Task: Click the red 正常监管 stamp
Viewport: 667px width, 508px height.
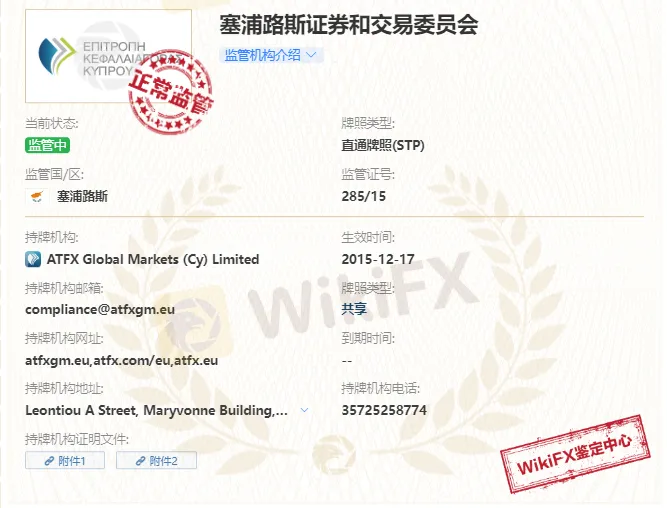Action: (x=172, y=88)
